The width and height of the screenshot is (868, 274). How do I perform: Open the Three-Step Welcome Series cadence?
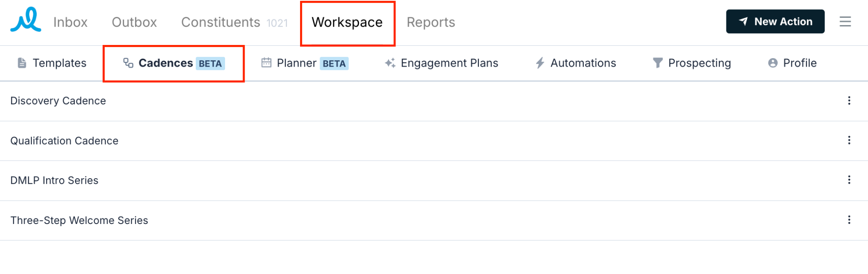pyautogui.click(x=79, y=221)
